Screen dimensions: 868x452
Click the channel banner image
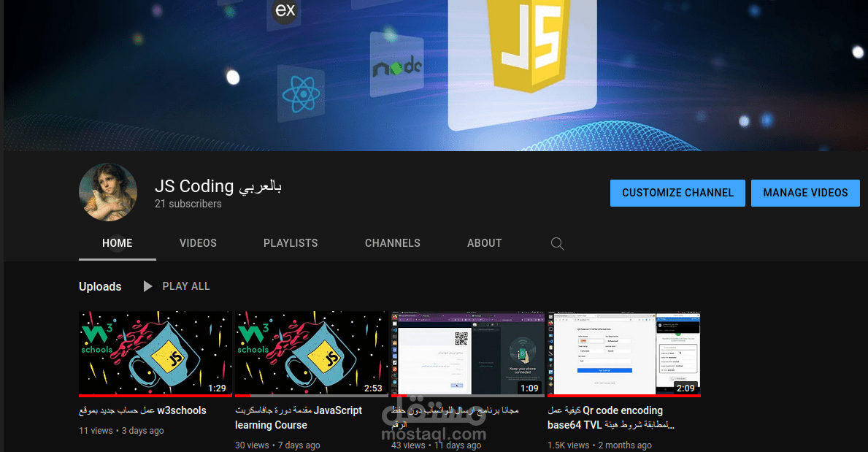pos(436,75)
